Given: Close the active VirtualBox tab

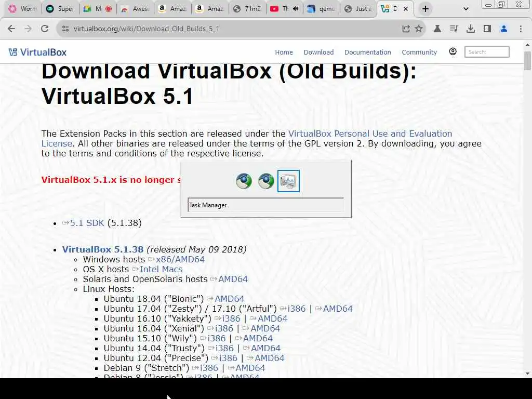Looking at the screenshot, I should [405, 9].
